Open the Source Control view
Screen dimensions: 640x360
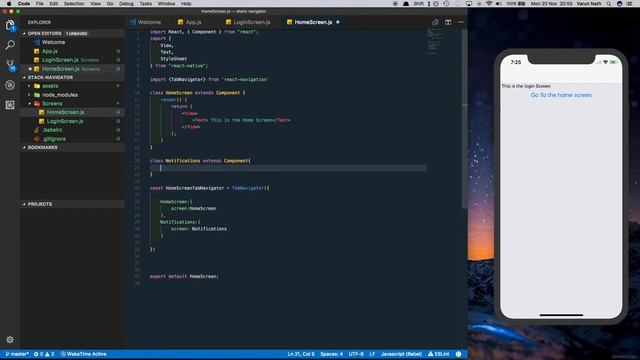10,65
